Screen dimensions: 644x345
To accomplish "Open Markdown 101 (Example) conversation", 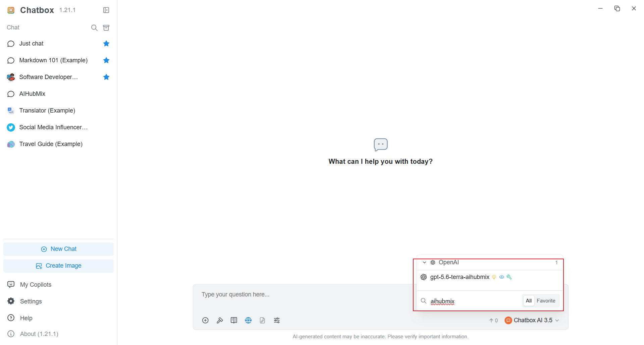I will click(58, 60).
